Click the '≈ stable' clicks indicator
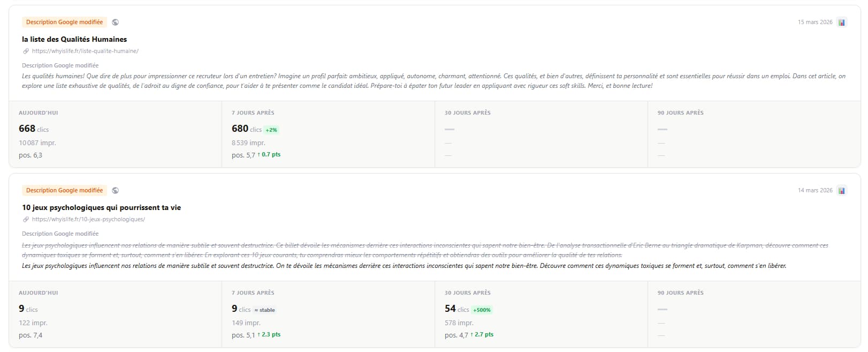This screenshot has height=352, width=868. click(265, 310)
